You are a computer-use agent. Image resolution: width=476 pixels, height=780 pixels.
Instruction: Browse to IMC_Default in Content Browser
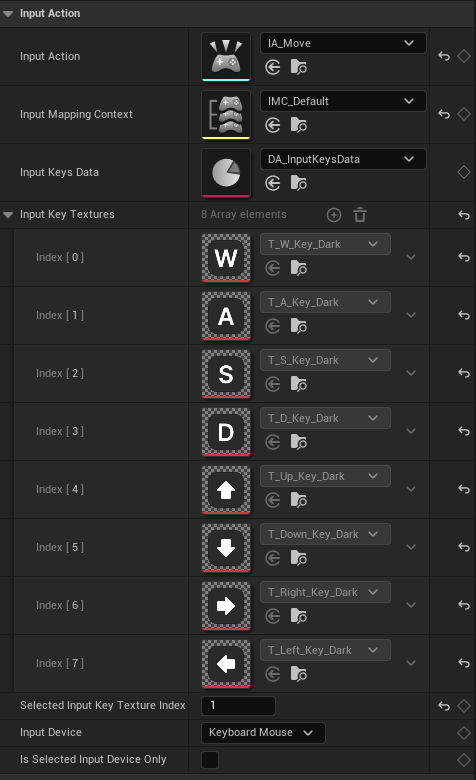pyautogui.click(x=298, y=125)
